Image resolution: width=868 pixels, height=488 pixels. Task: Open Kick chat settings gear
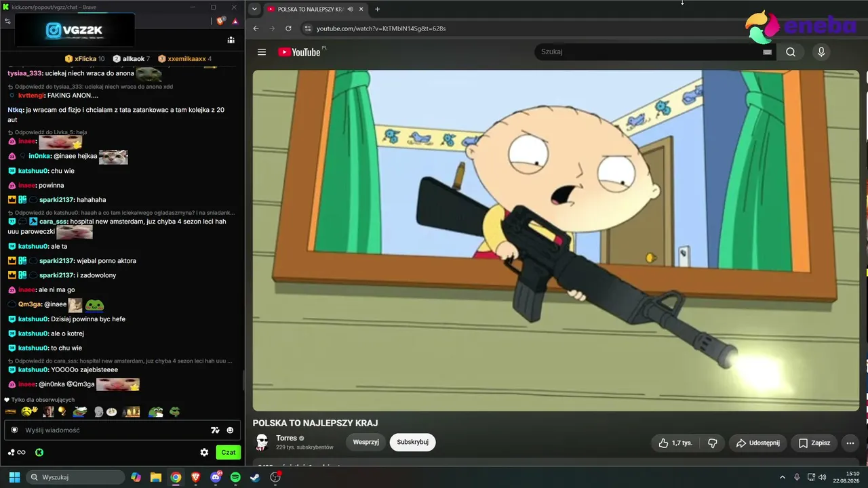point(204,453)
